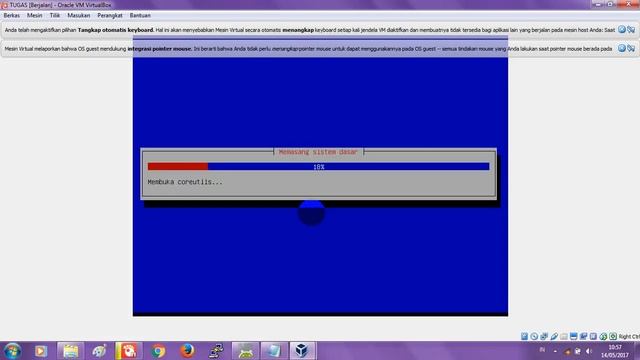
Task: Dismiss the keyboard auto-capture notification
Action: 622,29
